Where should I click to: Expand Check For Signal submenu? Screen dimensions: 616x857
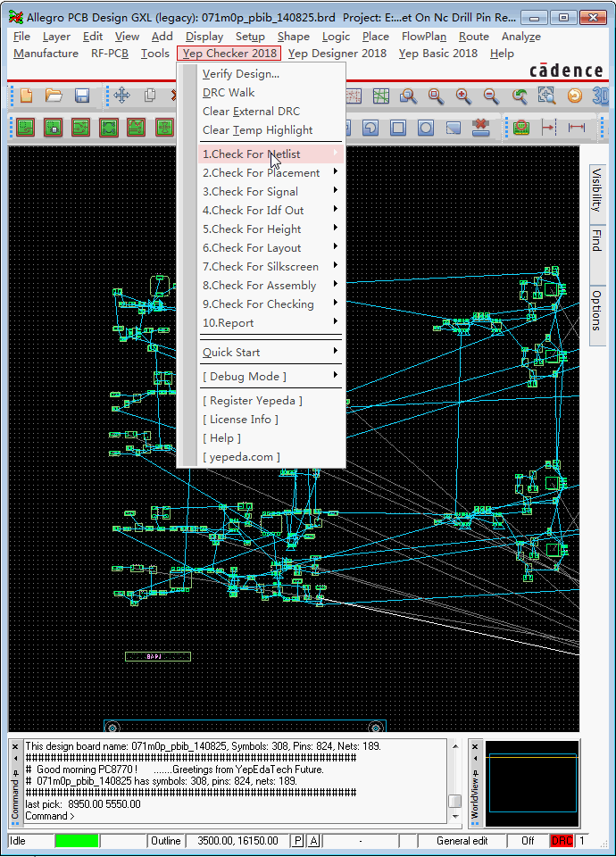coord(271,191)
